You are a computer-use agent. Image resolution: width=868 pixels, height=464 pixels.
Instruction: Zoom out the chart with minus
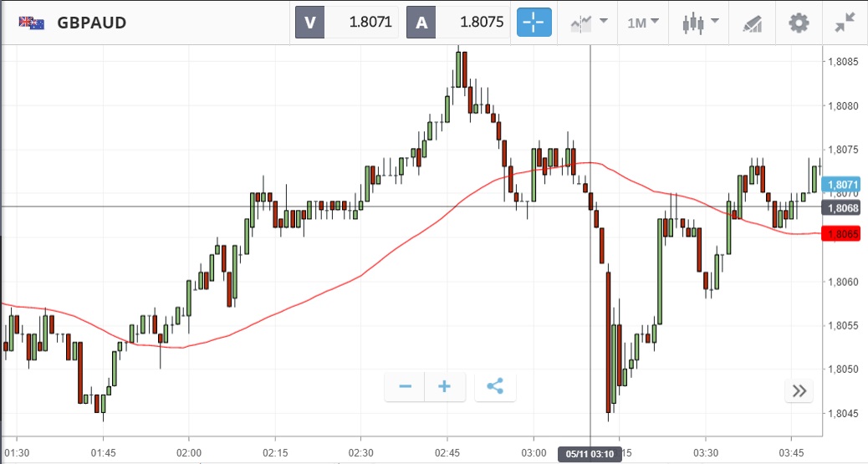coord(406,386)
